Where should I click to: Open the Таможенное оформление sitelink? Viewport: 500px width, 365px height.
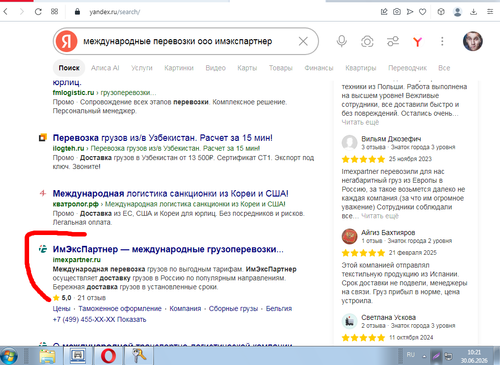point(120,309)
